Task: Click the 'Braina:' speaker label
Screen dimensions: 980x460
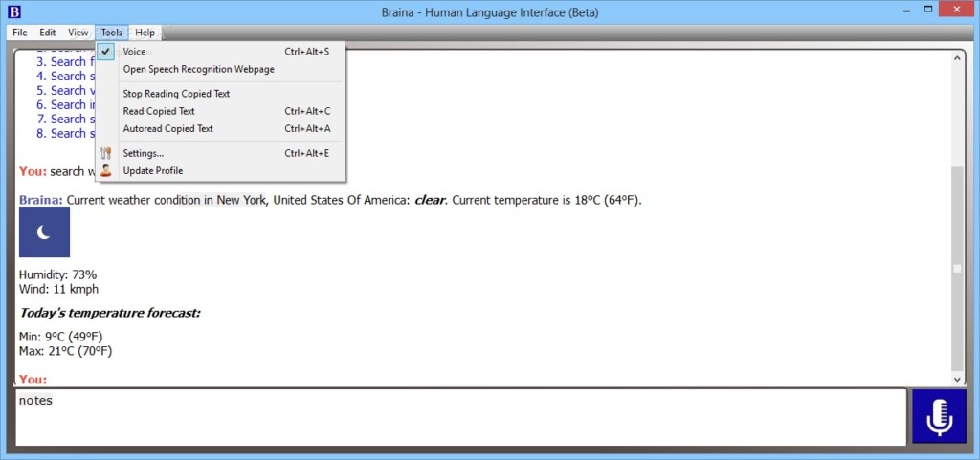Action: click(x=41, y=200)
